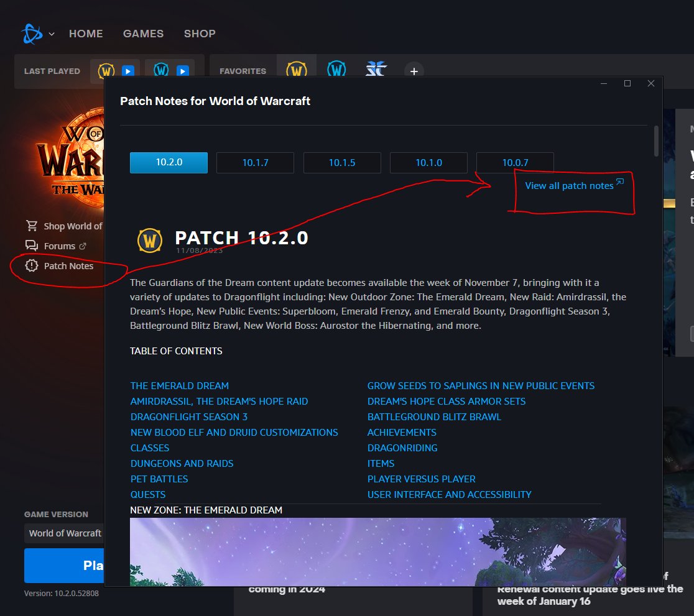694x616 pixels.
Task: Jump to DUNGEONS AND RAIDS section
Action: tap(182, 463)
